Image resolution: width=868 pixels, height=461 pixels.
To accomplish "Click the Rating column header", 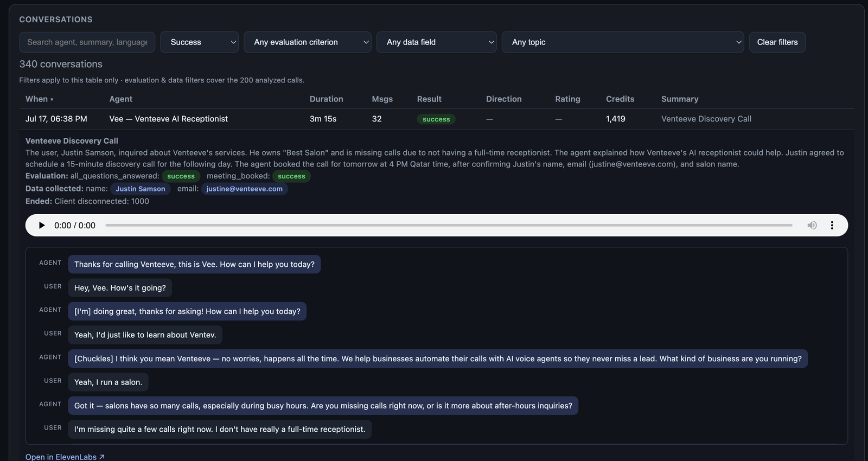I will tap(567, 99).
